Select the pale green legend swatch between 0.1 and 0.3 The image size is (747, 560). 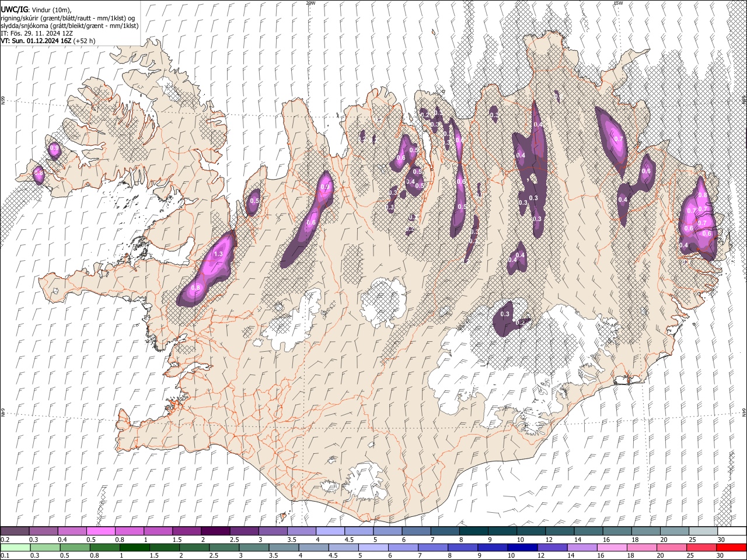coord(15,547)
